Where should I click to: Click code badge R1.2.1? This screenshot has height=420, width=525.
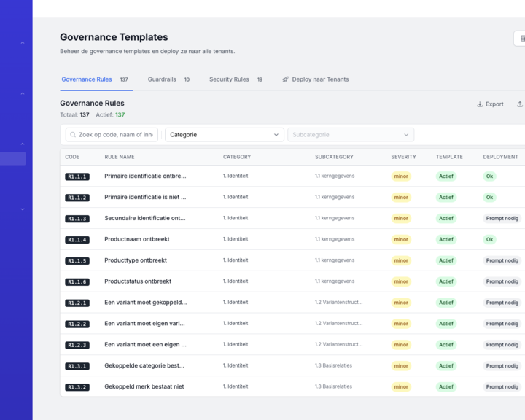77,303
